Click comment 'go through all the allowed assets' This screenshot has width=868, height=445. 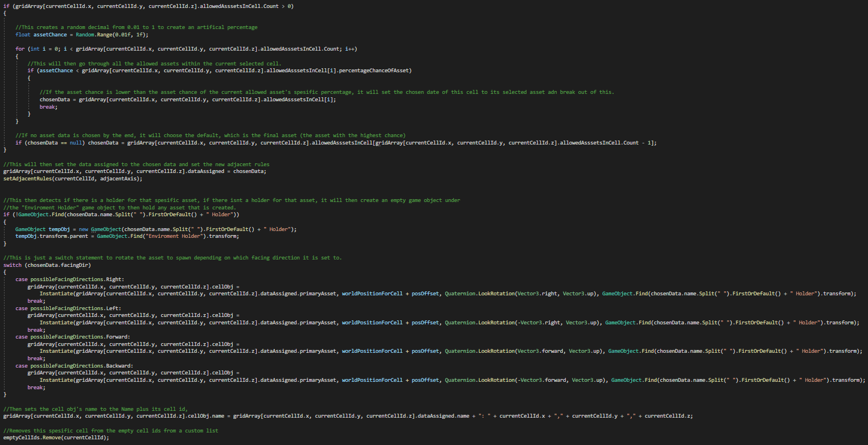click(x=154, y=63)
